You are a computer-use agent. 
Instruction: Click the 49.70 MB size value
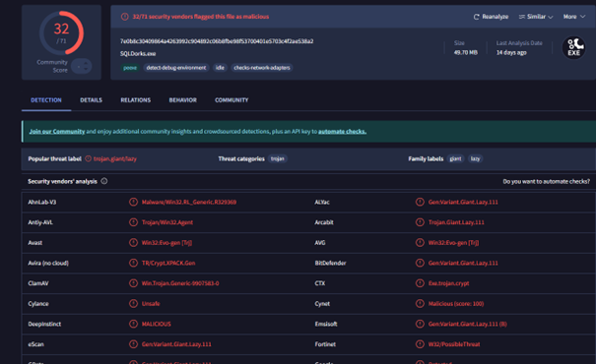click(466, 52)
